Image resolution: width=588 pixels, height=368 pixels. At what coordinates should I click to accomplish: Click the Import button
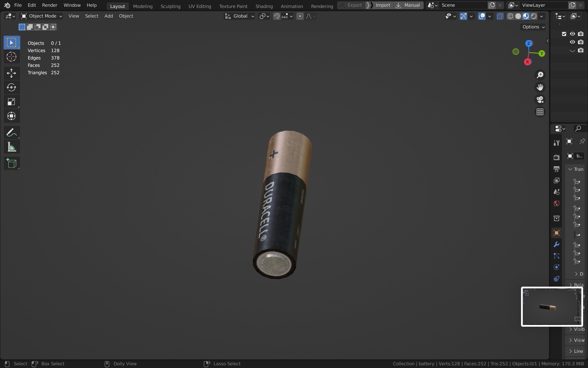(x=380, y=5)
